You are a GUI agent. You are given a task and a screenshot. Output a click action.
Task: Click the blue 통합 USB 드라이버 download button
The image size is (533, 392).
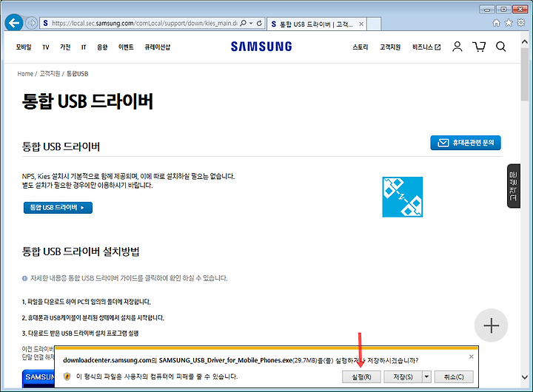tap(58, 208)
